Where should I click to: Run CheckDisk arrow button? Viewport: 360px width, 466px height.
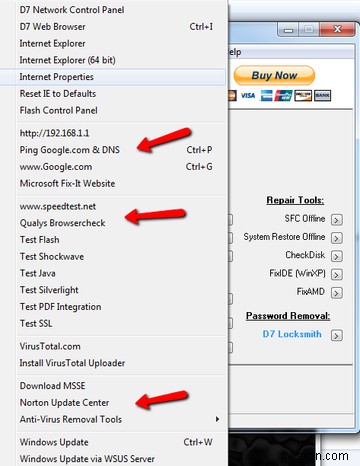point(337,256)
